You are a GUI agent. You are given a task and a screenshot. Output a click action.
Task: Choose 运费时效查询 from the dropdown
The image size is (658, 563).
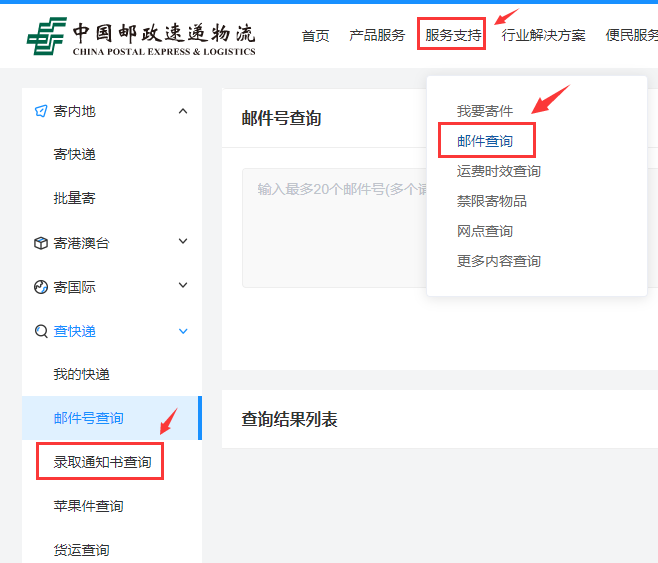(499, 171)
